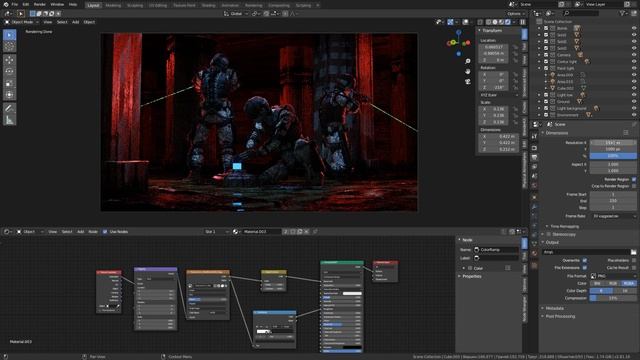Toggle Render Region checkbox
The width and height of the screenshot is (640, 360).
pos(634,179)
